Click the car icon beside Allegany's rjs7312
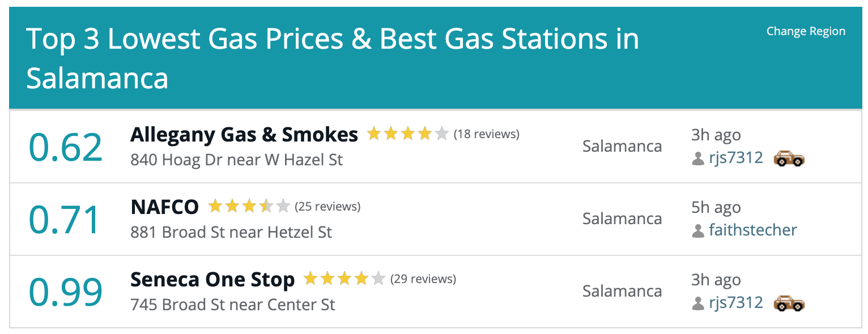 tap(789, 159)
